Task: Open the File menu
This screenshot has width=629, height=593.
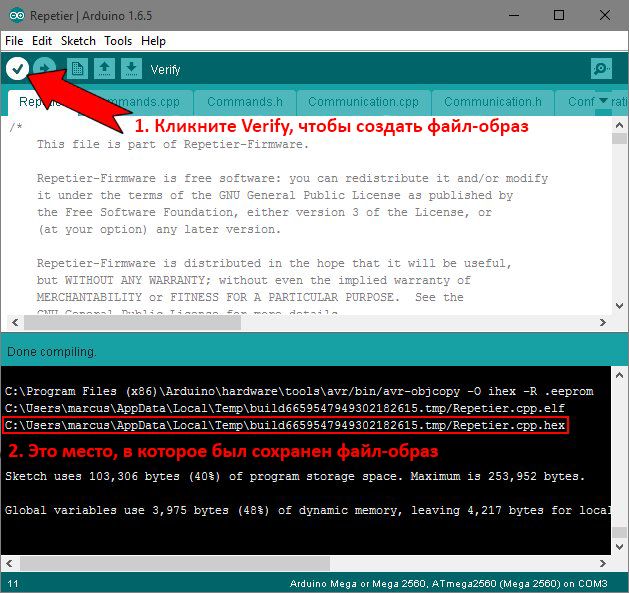Action: point(14,41)
